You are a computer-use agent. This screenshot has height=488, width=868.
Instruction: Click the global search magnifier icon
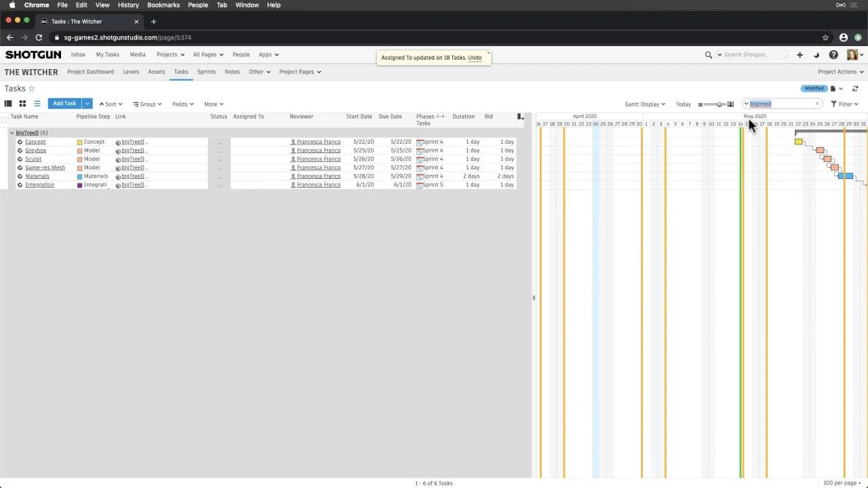(x=709, y=55)
